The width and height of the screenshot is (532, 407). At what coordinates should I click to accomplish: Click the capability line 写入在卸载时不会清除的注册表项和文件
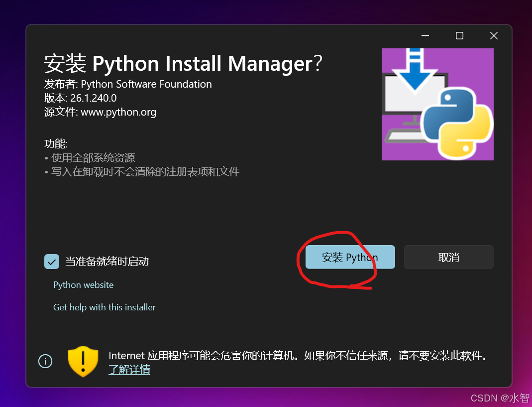click(145, 171)
